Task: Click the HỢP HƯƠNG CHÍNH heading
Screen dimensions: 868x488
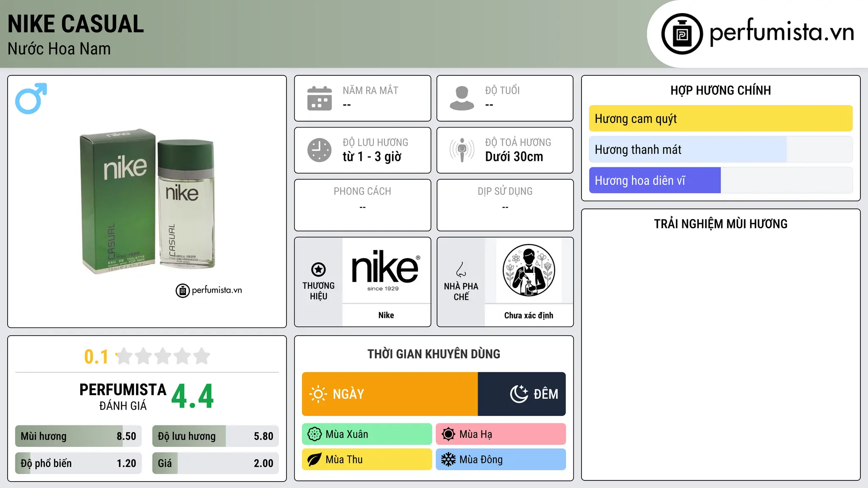Action: coord(721,90)
